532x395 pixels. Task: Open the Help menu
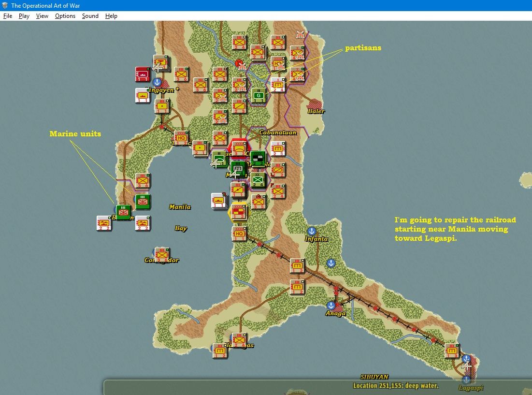pos(111,16)
